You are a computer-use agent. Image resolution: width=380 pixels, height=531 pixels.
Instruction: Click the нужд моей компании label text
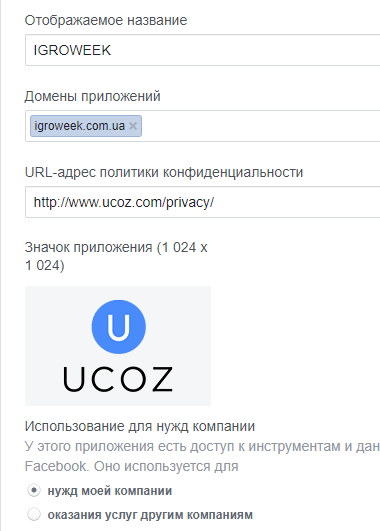point(110,491)
